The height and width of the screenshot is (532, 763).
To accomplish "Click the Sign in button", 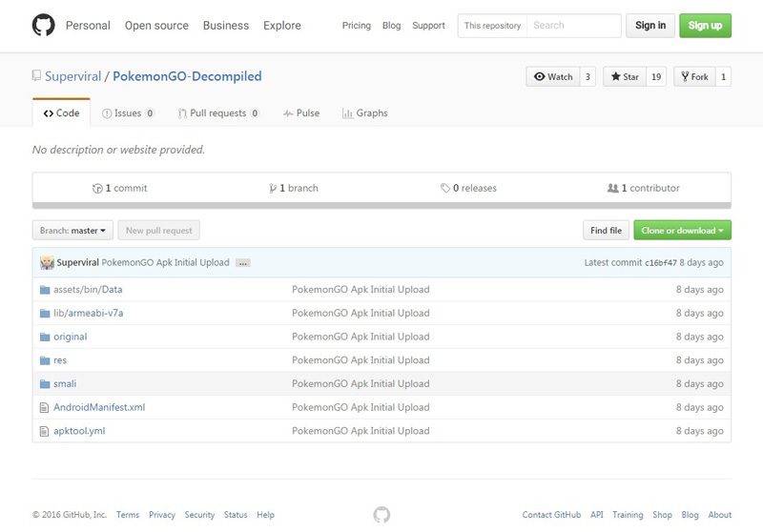I will [650, 26].
